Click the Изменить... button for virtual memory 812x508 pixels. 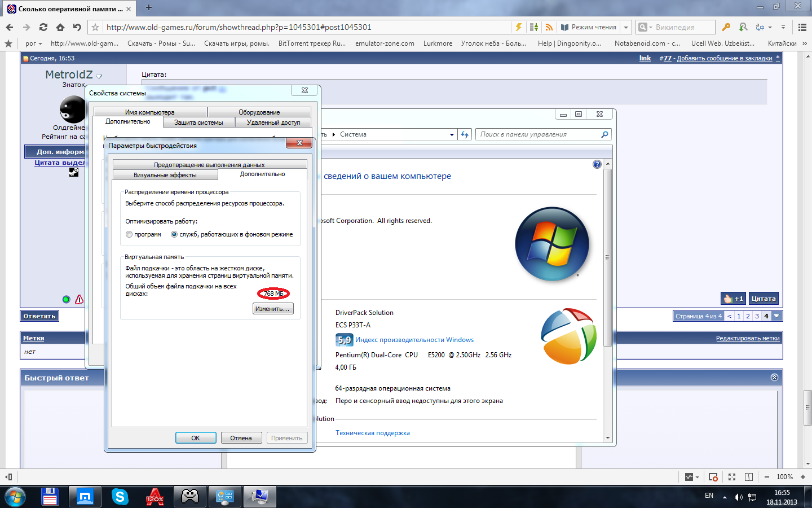click(273, 309)
